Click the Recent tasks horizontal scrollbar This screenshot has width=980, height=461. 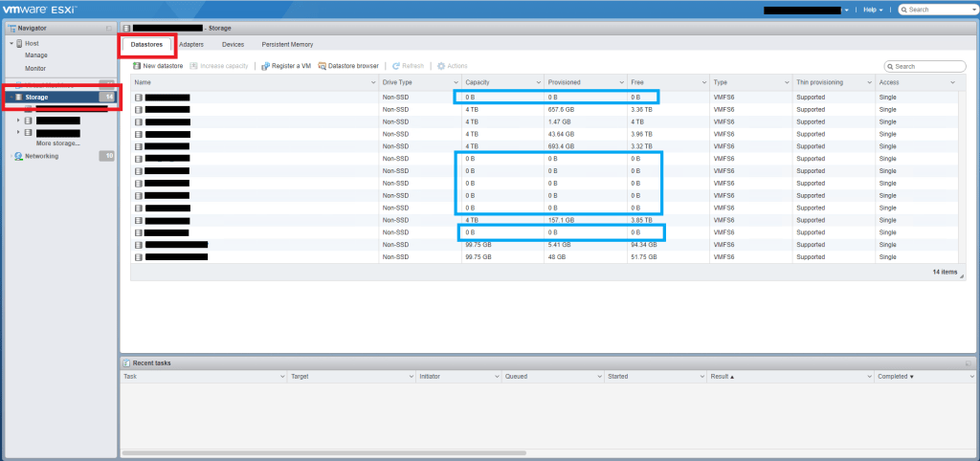click(325, 452)
